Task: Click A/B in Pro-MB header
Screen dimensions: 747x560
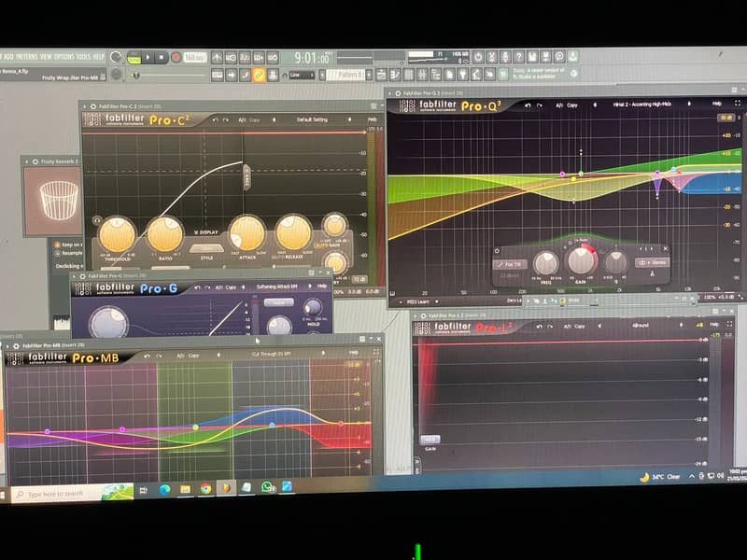Action: coord(181,356)
